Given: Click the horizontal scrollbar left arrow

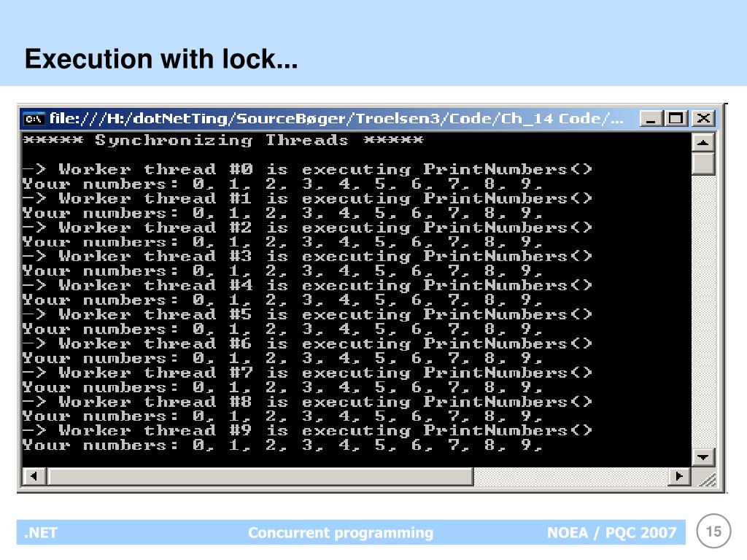Looking at the screenshot, I should tap(34, 475).
